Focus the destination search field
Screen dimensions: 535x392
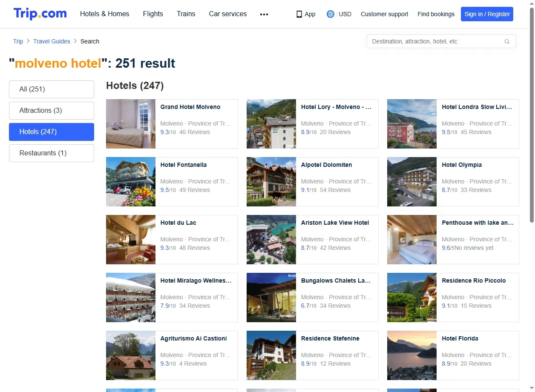[441, 41]
